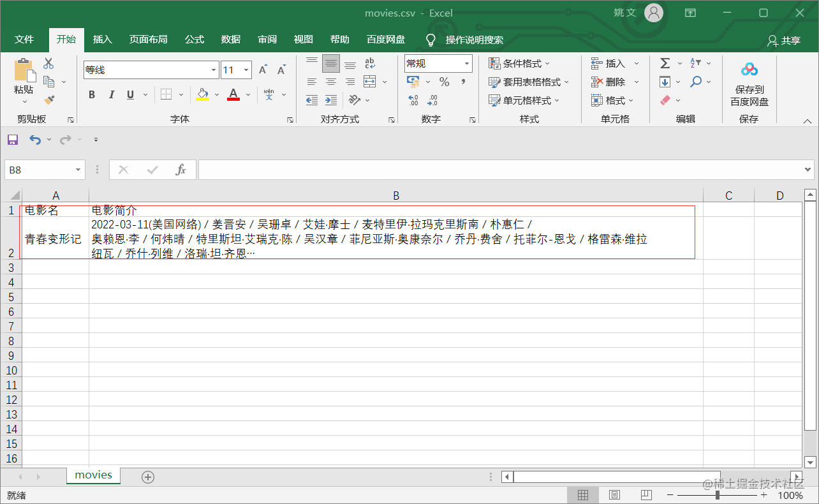Click the Clear eraser icon
This screenshot has height=504, width=819.
[x=665, y=100]
